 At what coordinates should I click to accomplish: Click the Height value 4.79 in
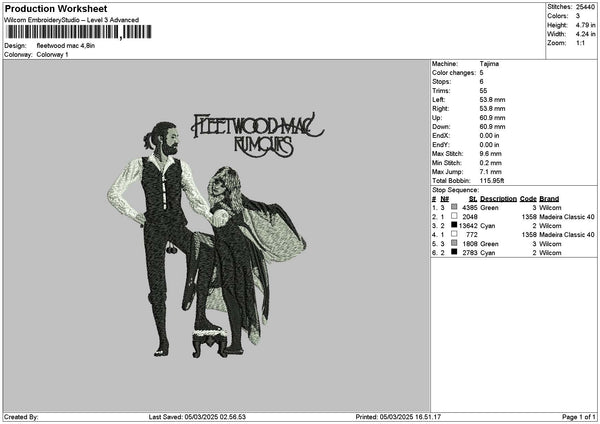585,25
